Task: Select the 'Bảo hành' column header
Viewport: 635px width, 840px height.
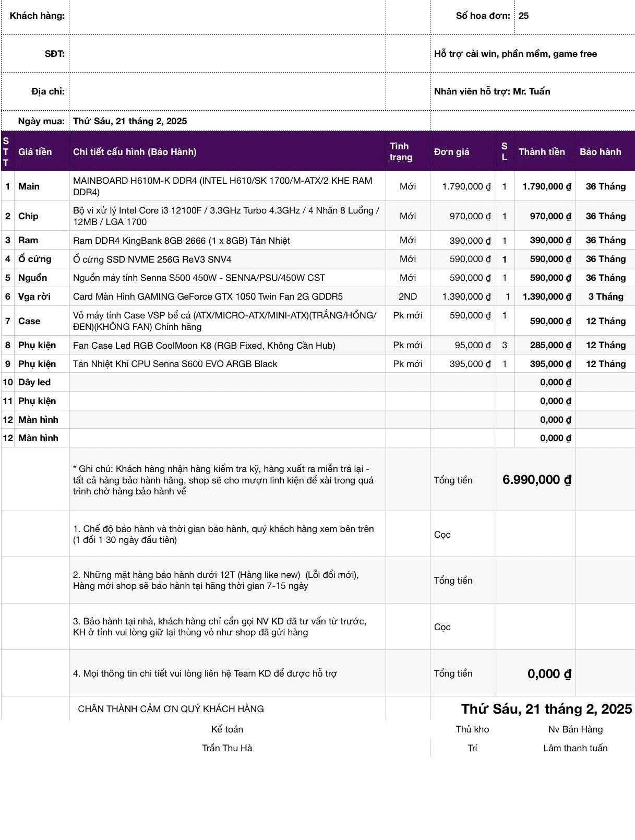Action: (600, 152)
